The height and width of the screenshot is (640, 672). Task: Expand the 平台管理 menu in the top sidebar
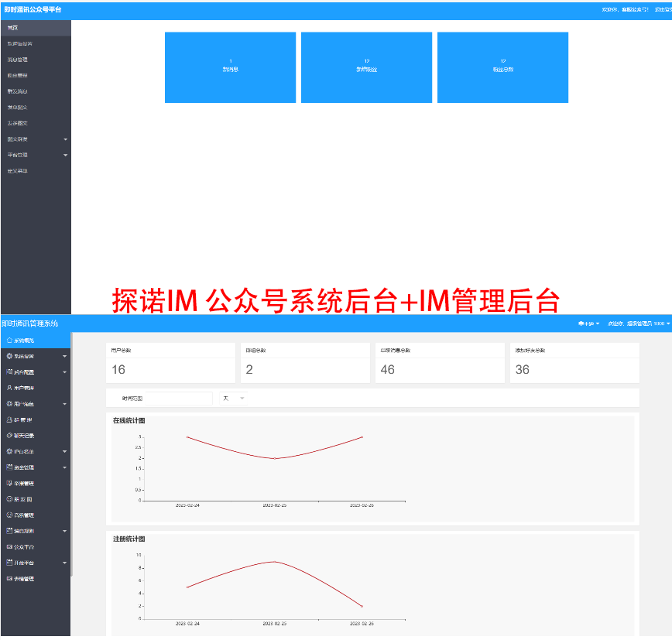click(65, 155)
